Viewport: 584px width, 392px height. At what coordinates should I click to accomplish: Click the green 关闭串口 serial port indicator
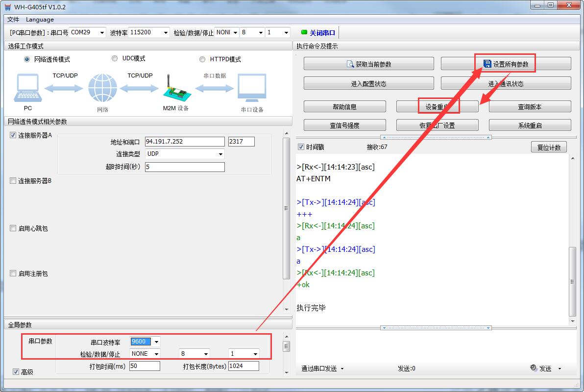point(304,33)
